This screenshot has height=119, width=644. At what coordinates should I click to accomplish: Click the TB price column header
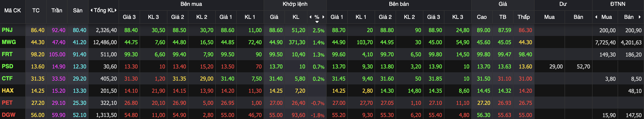[503, 17]
